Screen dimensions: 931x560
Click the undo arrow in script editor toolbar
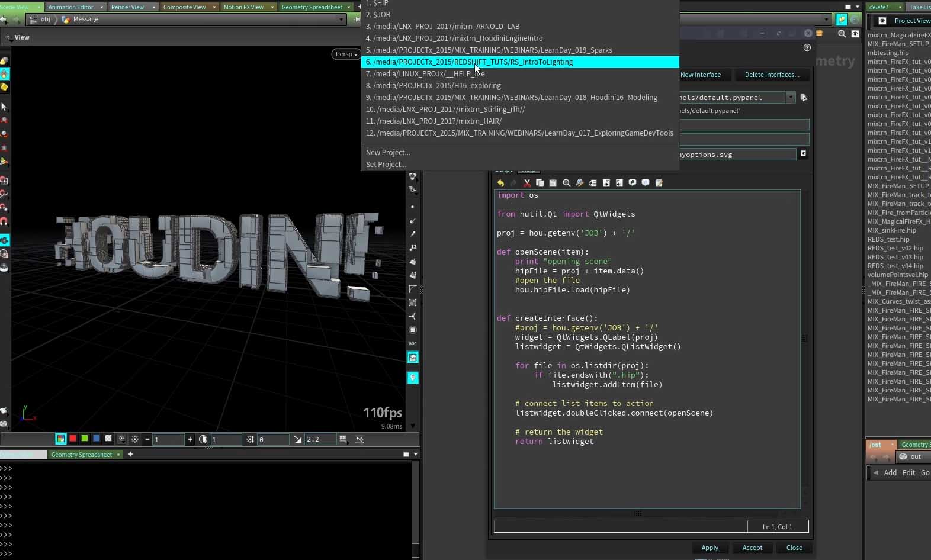point(500,183)
